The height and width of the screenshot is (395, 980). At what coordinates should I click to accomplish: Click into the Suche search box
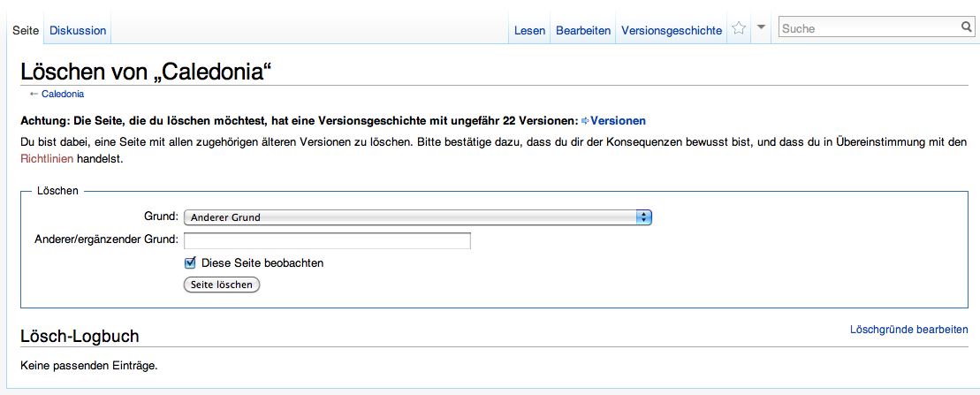868,28
